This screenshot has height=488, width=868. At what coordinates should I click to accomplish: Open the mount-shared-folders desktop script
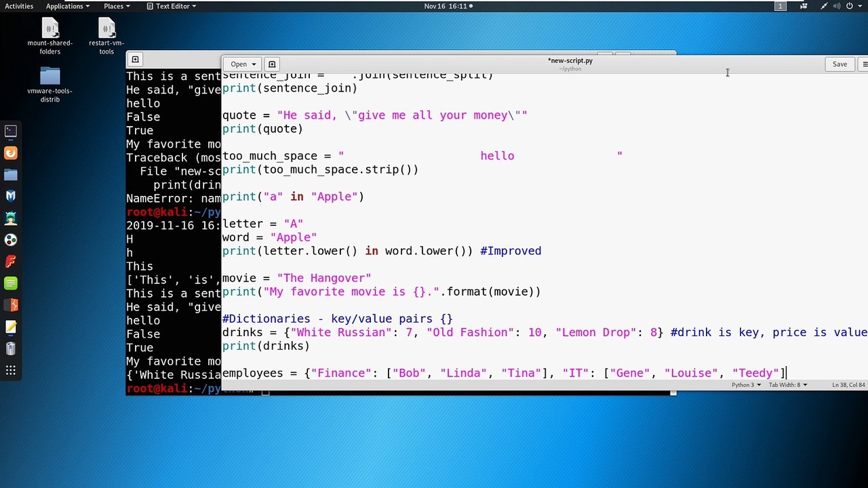coord(50,37)
